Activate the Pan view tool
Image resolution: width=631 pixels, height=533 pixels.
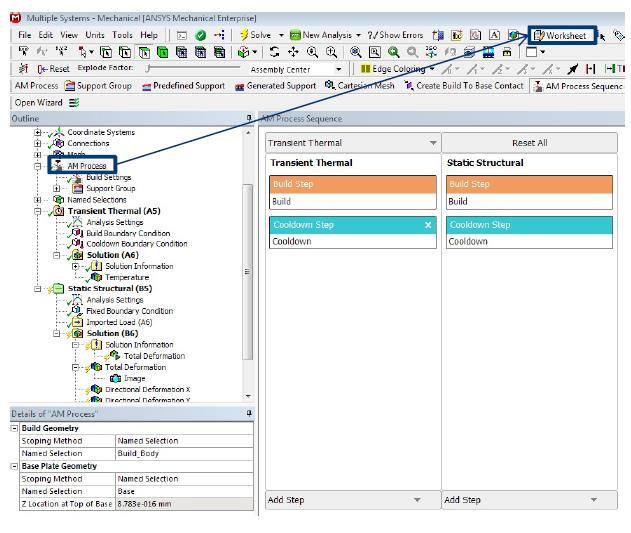pos(293,52)
